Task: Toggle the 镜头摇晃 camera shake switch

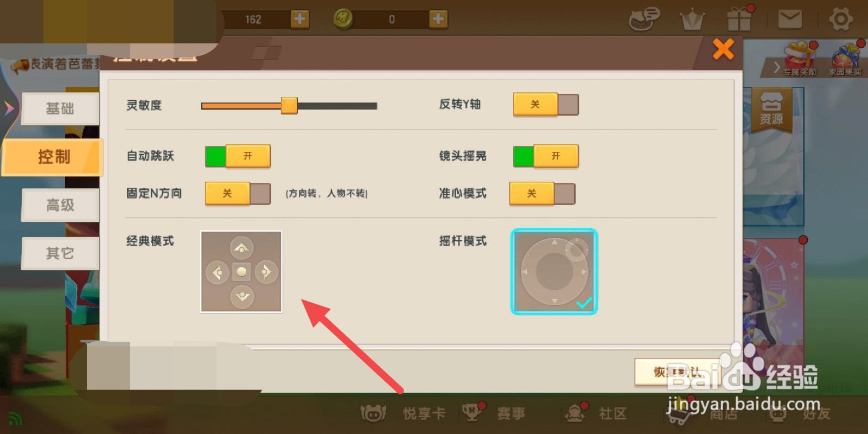Action: [546, 156]
